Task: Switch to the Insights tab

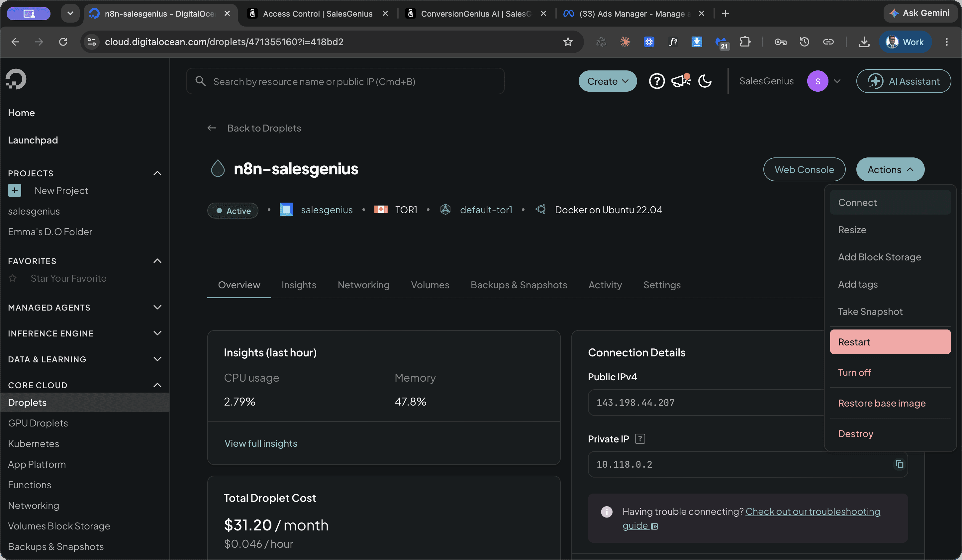Action: click(x=299, y=285)
